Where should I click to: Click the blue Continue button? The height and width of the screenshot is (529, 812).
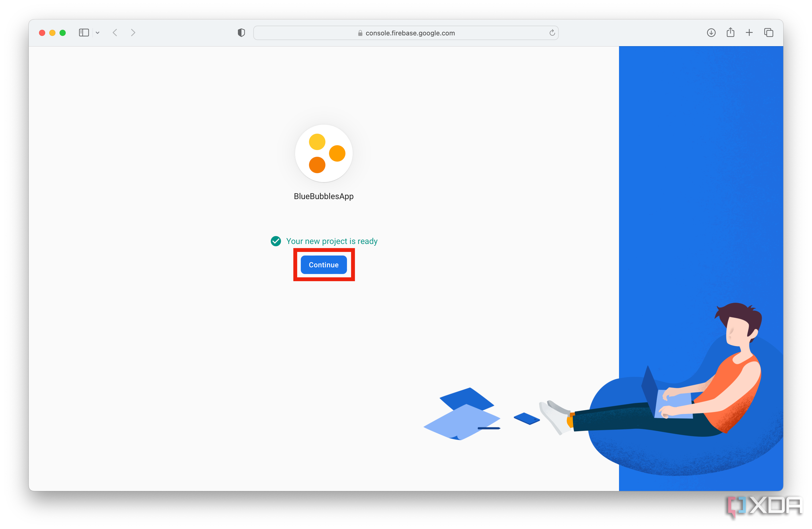pyautogui.click(x=323, y=265)
